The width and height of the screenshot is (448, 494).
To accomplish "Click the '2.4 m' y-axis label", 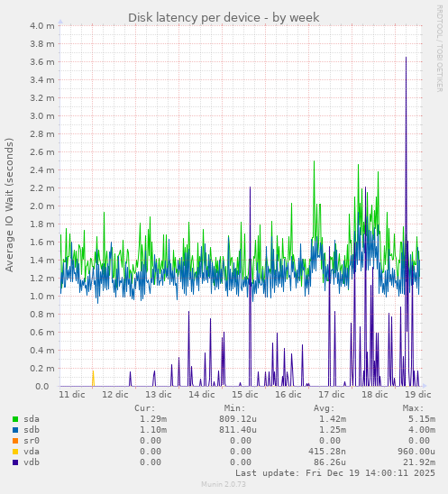I will (x=42, y=170).
